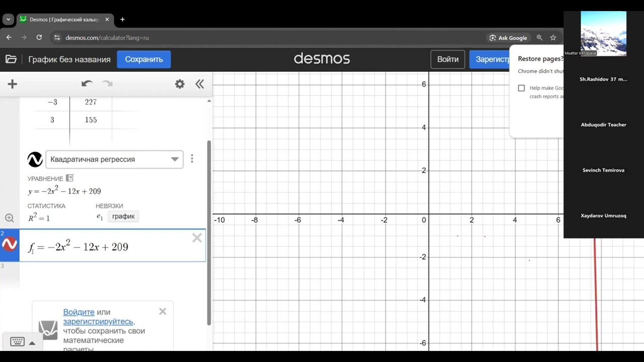The image size is (644, 362).
Task: Check the Help make Google Chrome better checkbox
Action: [521, 88]
